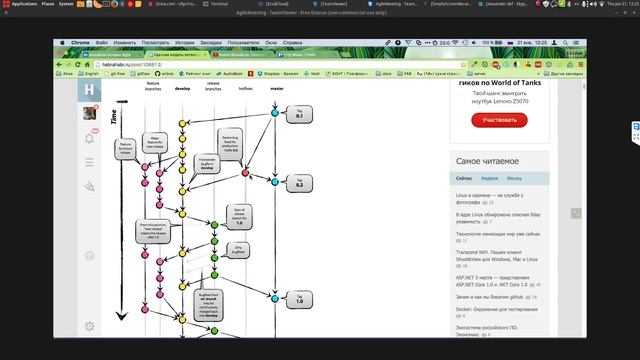Open article about Linux kernel 0day vulnerability
The width and height of the screenshot is (640, 360).
click(x=498, y=218)
